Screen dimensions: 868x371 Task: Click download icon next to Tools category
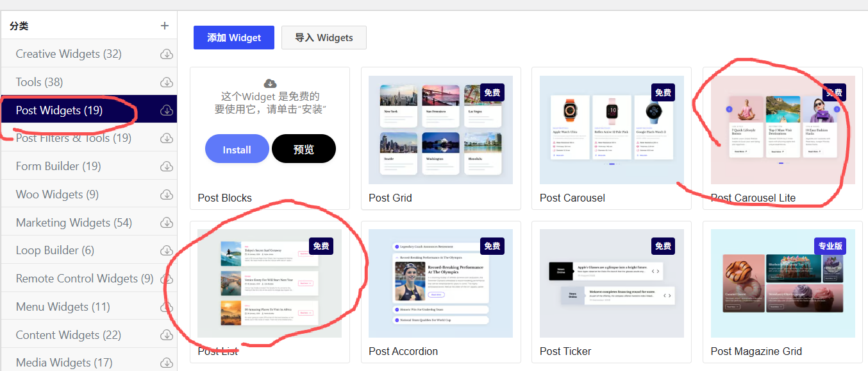[x=167, y=82]
